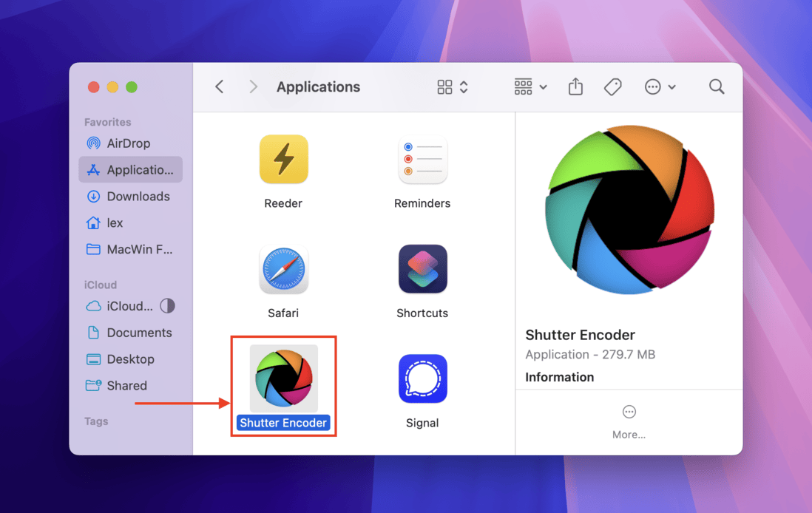This screenshot has height=513, width=812.
Task: Click the Edit Tags icon
Action: click(x=612, y=86)
